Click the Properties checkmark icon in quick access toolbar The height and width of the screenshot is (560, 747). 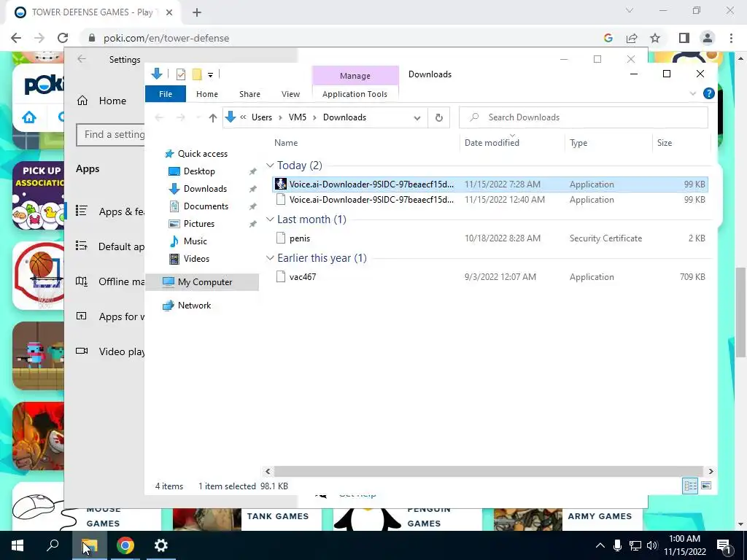tap(181, 74)
